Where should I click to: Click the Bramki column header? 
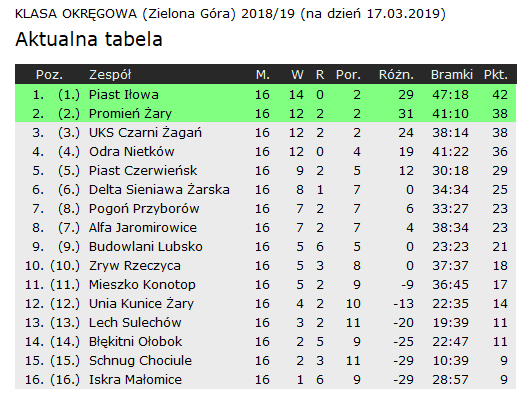(452, 75)
